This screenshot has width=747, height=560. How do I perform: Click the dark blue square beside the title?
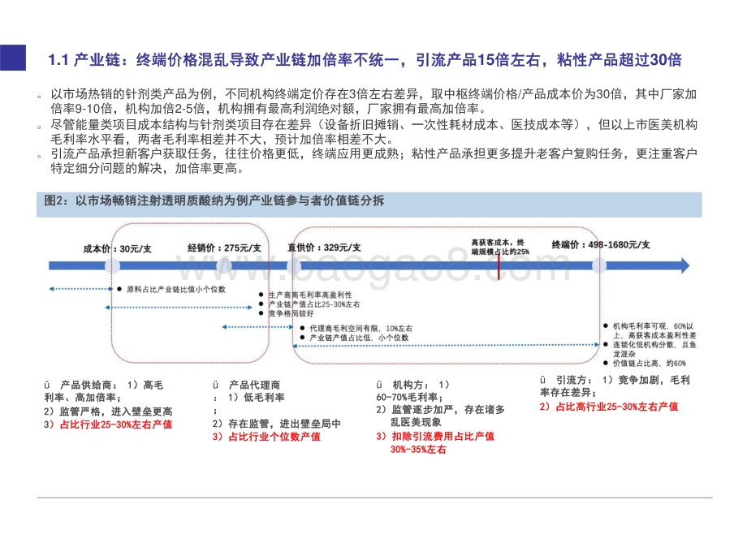pos(13,58)
